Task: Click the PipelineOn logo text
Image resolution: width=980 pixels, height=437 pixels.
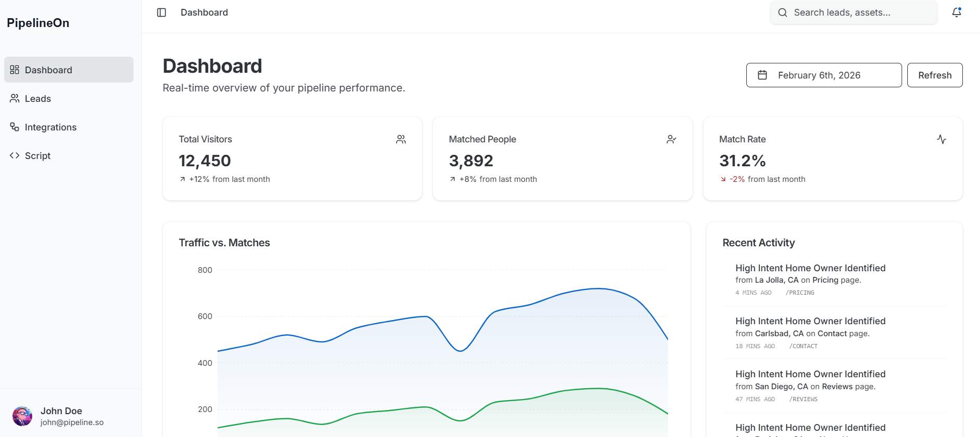Action: pyautogui.click(x=38, y=23)
